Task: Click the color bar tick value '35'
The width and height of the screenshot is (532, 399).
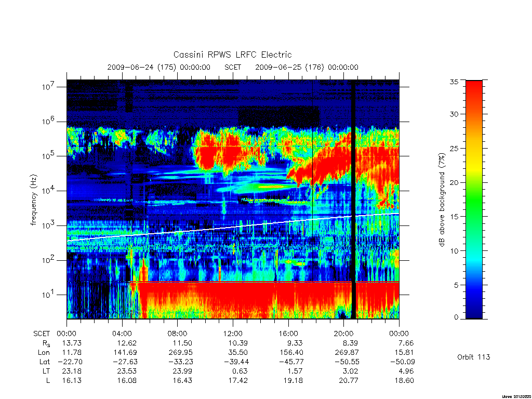Action: 454,82
